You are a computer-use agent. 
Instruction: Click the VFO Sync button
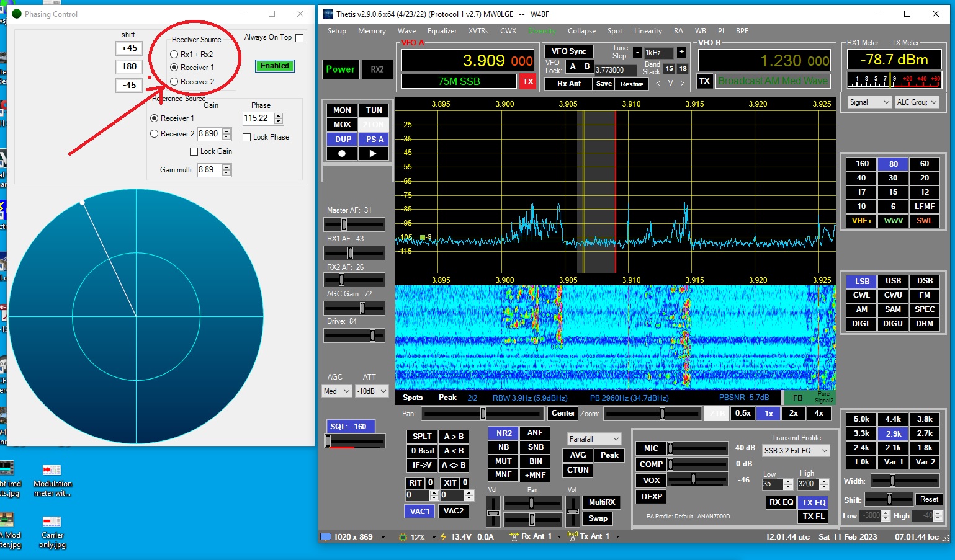569,51
